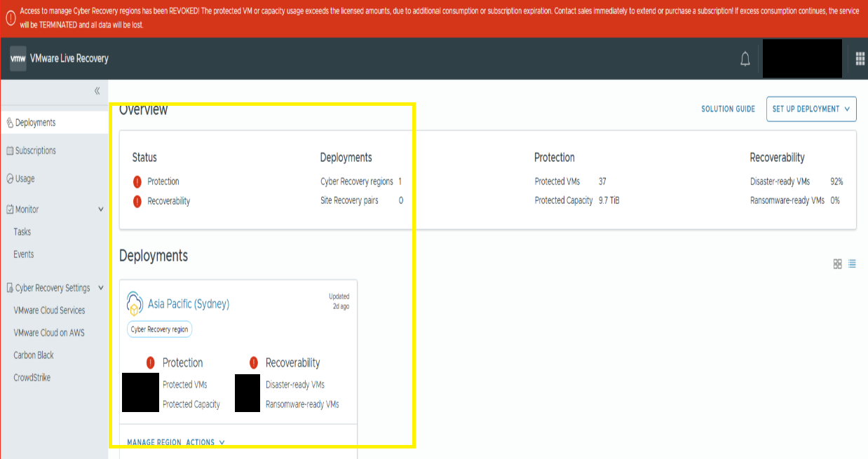Open Carbon Black settings
868x459 pixels.
(34, 355)
